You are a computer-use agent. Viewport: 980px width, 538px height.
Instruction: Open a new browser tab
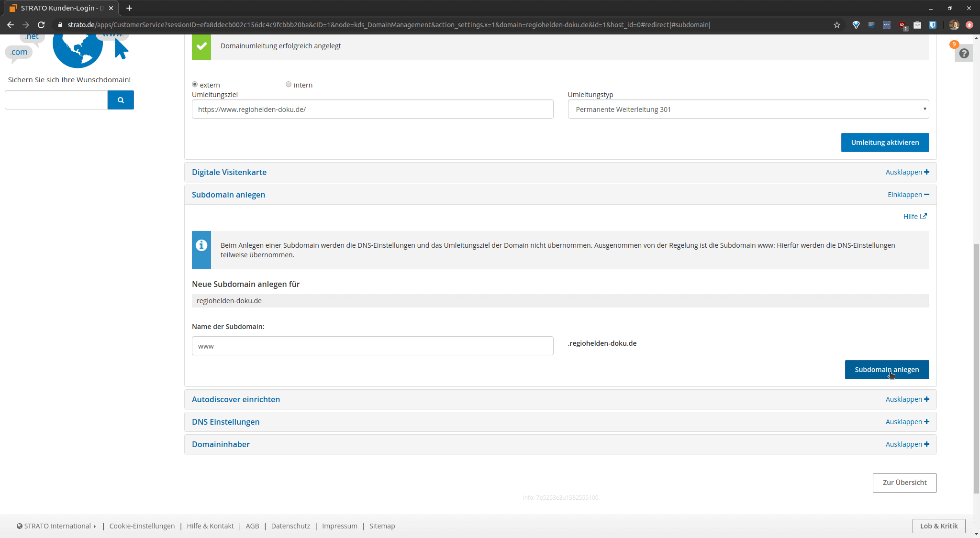129,8
